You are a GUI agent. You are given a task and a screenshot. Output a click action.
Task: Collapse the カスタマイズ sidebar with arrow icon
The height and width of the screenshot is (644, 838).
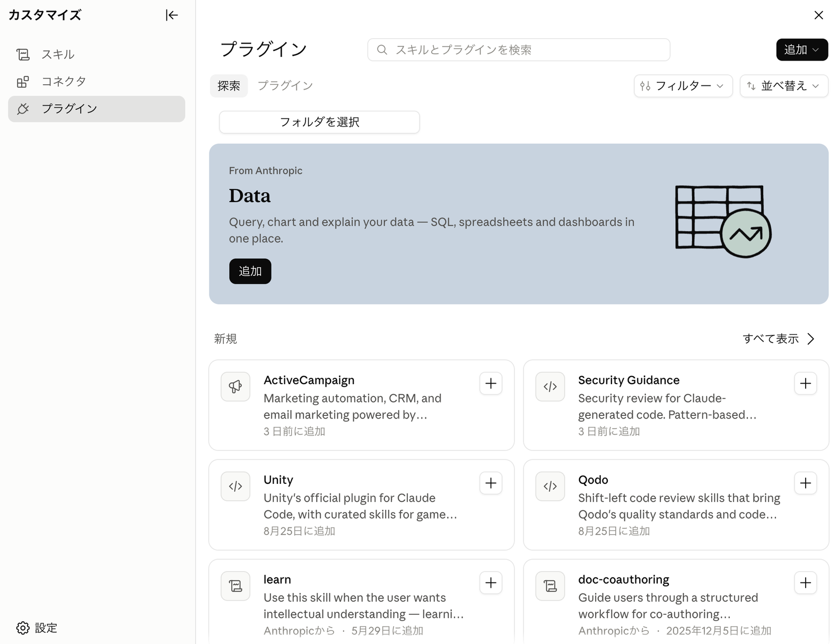171,15
